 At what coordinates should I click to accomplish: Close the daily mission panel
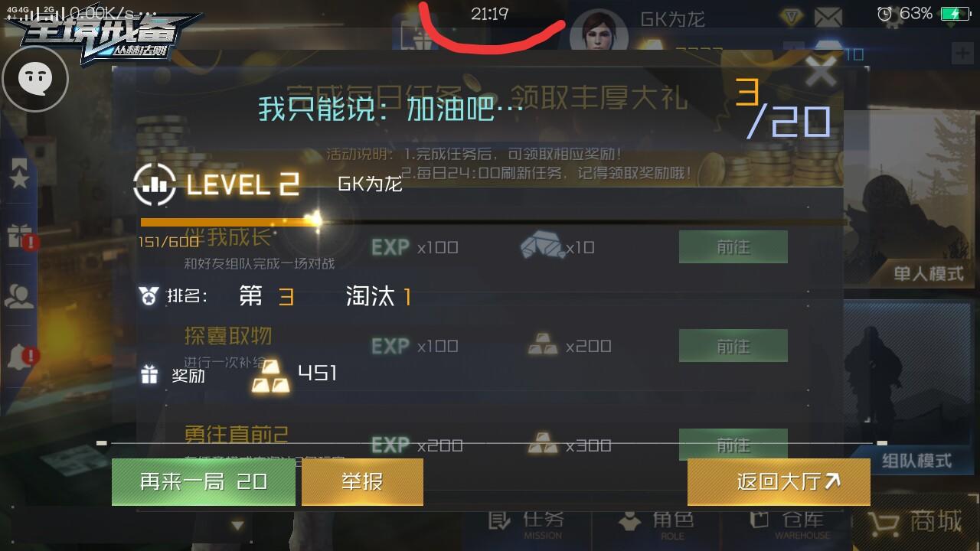coord(822,73)
